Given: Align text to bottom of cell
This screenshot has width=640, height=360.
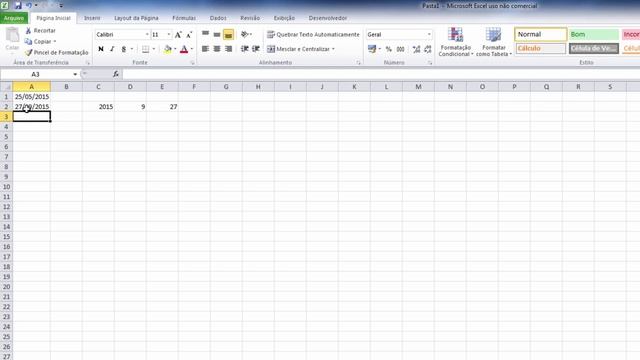Looking at the screenshot, I should (x=229, y=35).
